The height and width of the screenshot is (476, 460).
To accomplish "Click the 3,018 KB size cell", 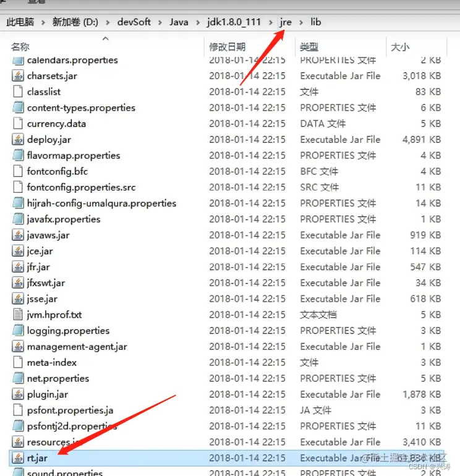I will point(422,76).
